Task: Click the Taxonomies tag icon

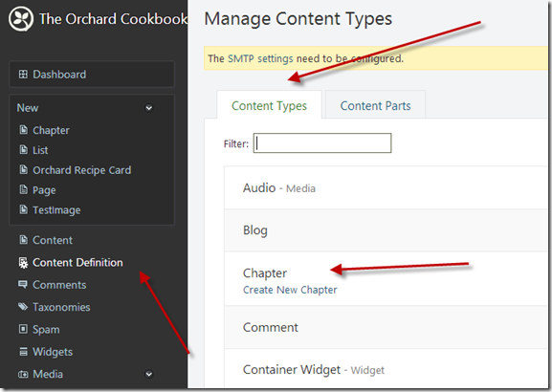Action: 23,307
